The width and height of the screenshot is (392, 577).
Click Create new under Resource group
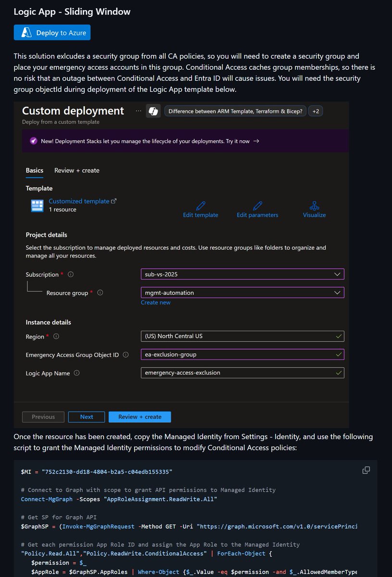(156, 302)
